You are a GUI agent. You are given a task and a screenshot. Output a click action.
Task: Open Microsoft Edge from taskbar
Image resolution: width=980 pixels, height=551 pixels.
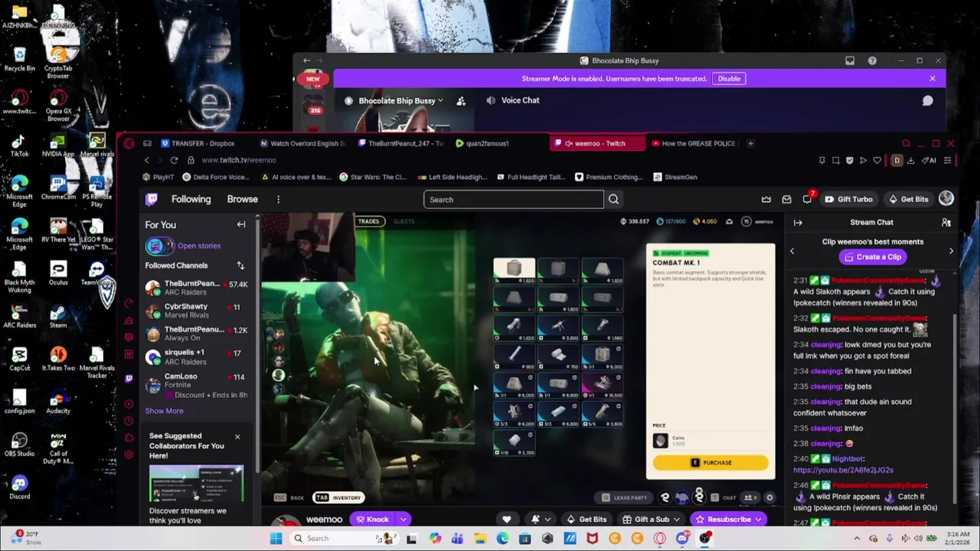click(502, 539)
